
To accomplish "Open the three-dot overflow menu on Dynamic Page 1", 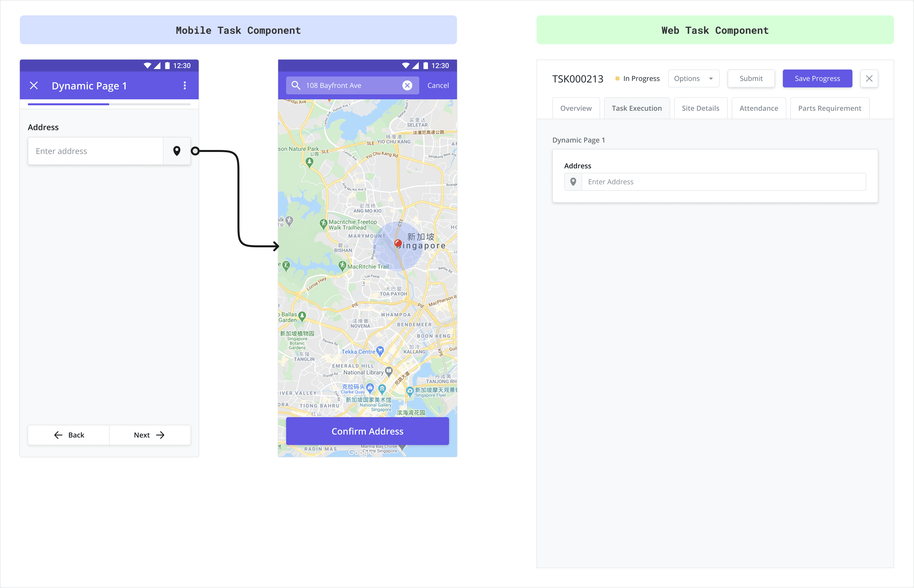I will tap(185, 85).
